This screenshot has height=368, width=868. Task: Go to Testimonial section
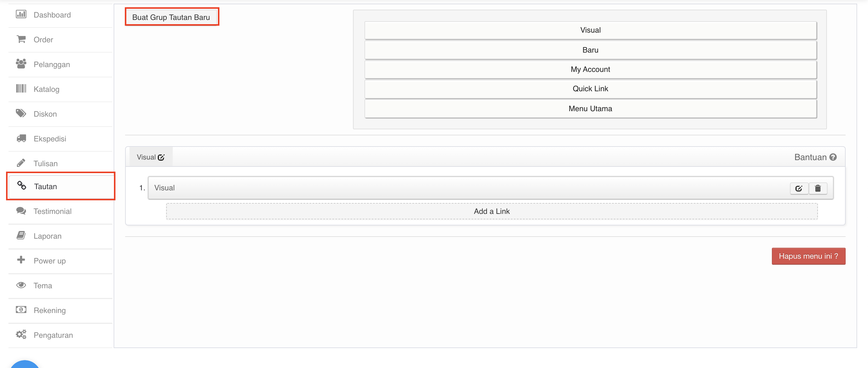[52, 211]
